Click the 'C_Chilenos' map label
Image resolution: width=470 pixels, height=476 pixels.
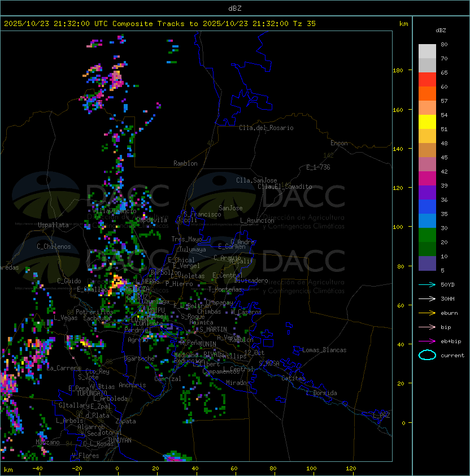(54, 246)
